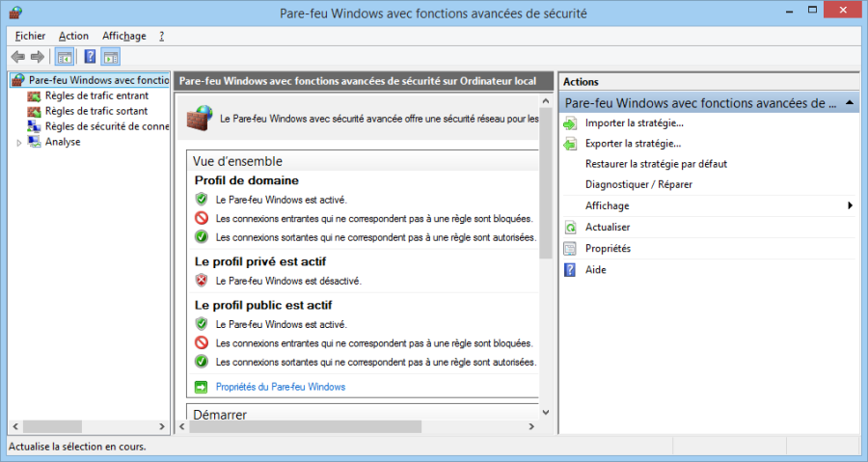Minimize the Pare-feu Windows window
This screenshot has width=868, height=462.
790,11
